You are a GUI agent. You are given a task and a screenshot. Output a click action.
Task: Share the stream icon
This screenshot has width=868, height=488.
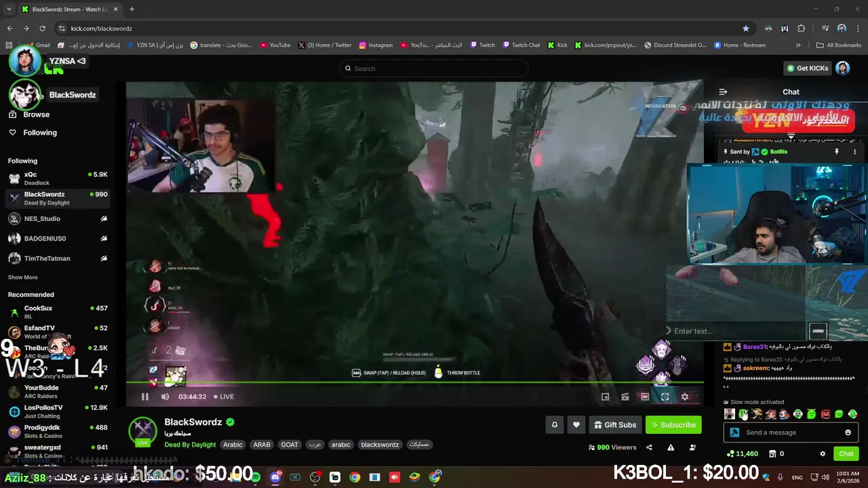(x=649, y=447)
